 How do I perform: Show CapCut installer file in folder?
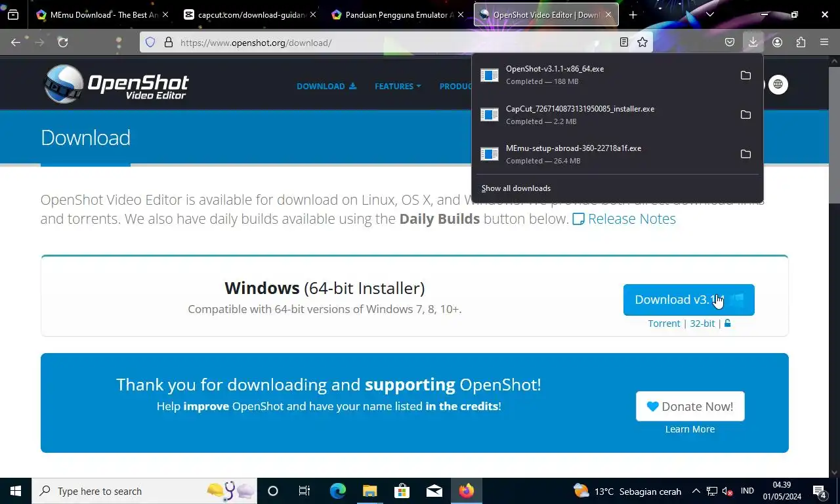tap(745, 114)
